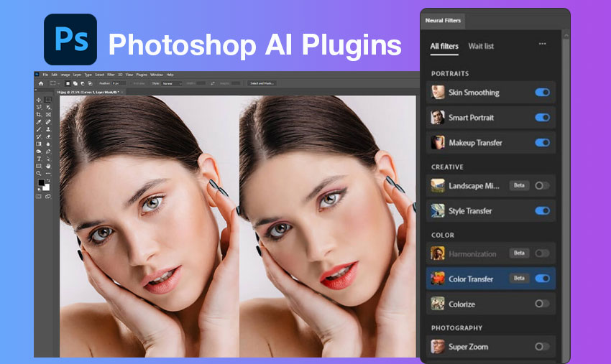This screenshot has width=611, height=364.
Task: Close the open document tab
Action: click(x=122, y=93)
